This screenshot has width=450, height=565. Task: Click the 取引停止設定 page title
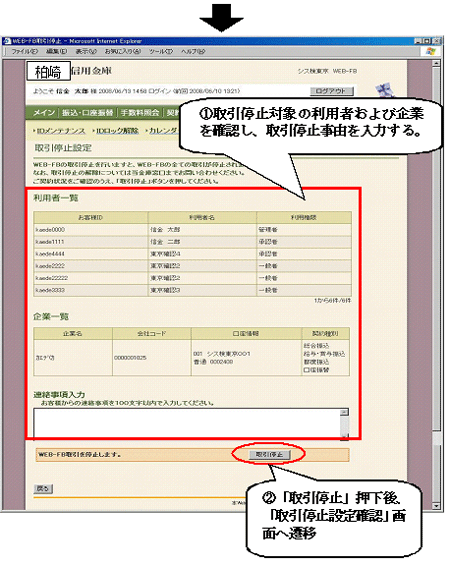(x=63, y=148)
